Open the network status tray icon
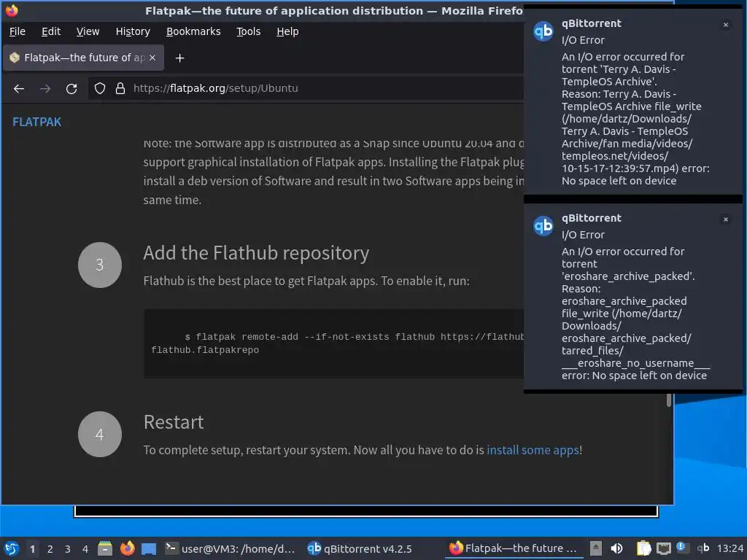The image size is (747, 560). tap(664, 548)
